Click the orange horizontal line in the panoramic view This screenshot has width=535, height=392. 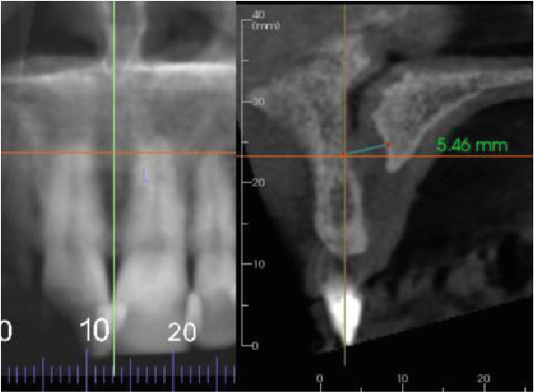53,152
